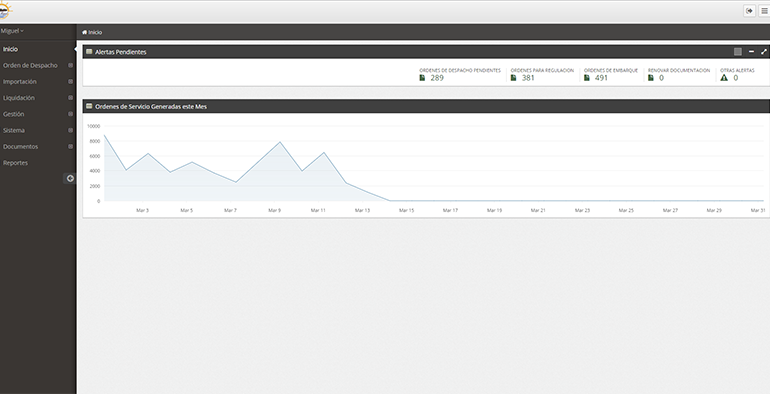Image resolution: width=770 pixels, height=394 pixels.
Task: Select Reportes in the sidebar
Action: [15, 163]
